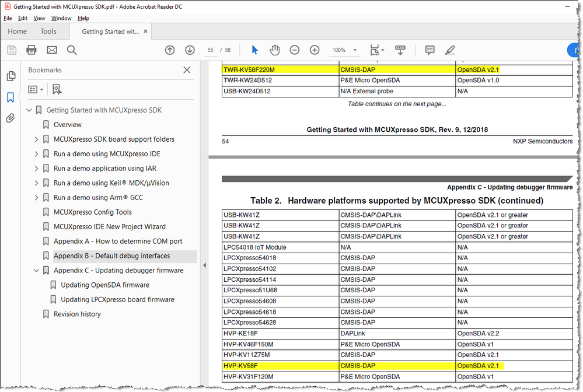
Task: Expand the Run a demo using MCUXpresso IDE bookmark
Action: click(36, 154)
